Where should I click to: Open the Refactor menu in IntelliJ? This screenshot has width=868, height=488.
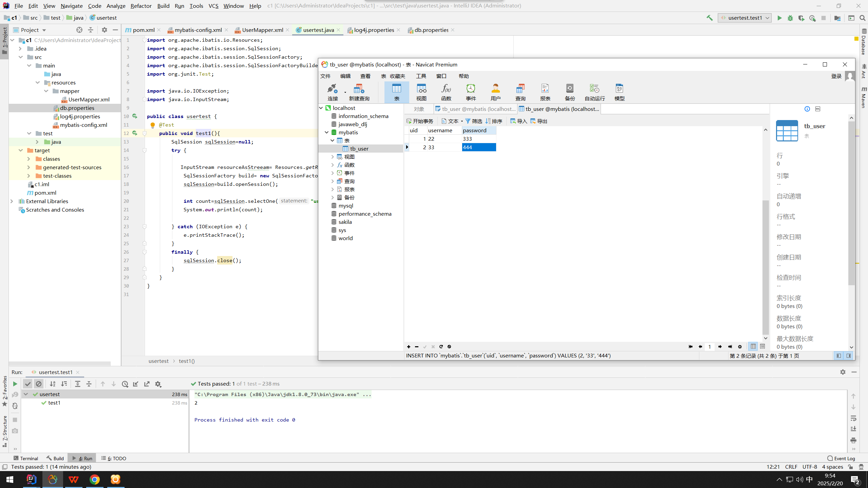[x=141, y=6]
